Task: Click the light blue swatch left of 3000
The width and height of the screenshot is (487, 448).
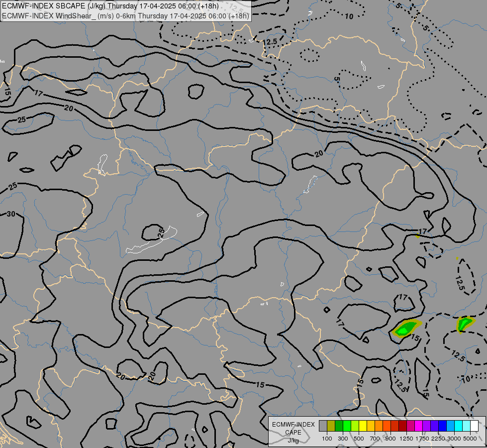Action: pos(450,426)
